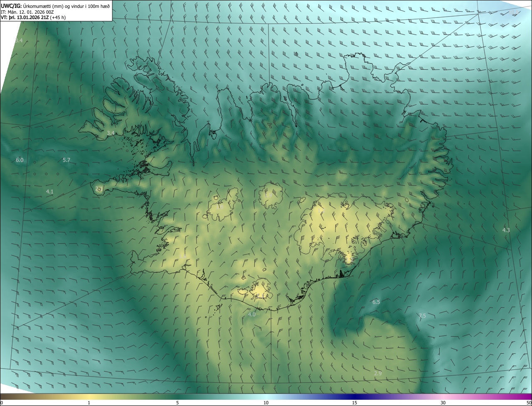Click the "6.0" value label on the map
This screenshot has width=532, height=406.
click(20, 160)
